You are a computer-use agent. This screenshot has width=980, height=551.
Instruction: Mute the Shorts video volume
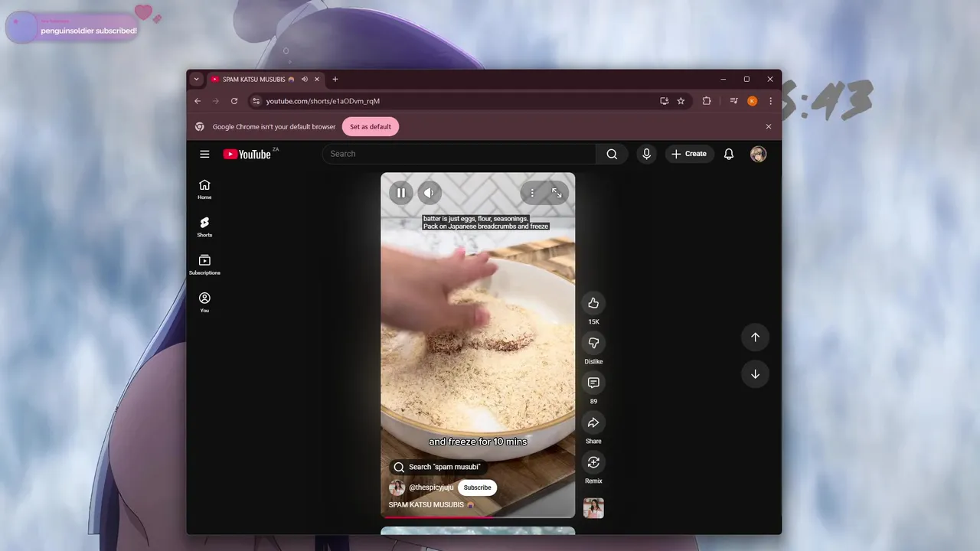tap(429, 193)
